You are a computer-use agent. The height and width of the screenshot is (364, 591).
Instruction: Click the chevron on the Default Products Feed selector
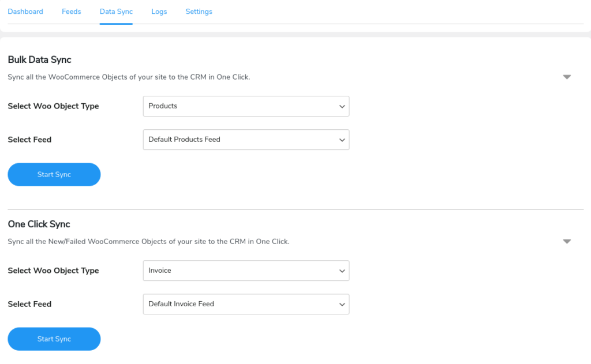click(342, 140)
